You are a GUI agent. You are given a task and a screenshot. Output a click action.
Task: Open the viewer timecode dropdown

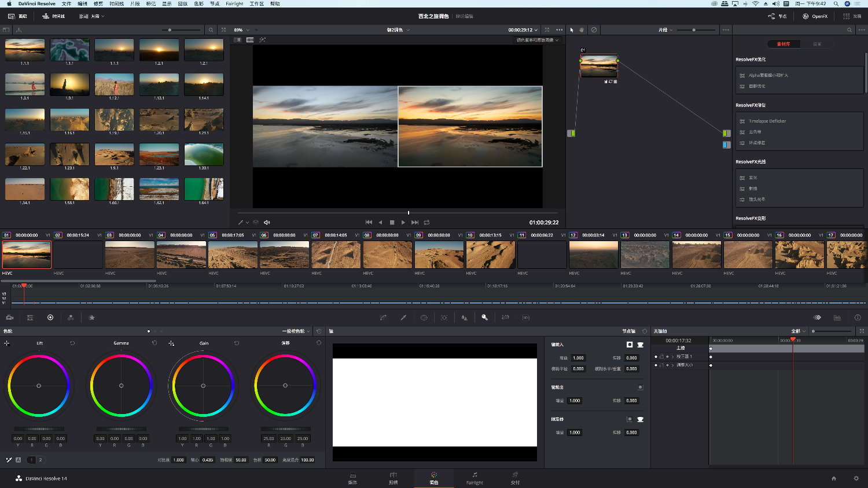523,30
